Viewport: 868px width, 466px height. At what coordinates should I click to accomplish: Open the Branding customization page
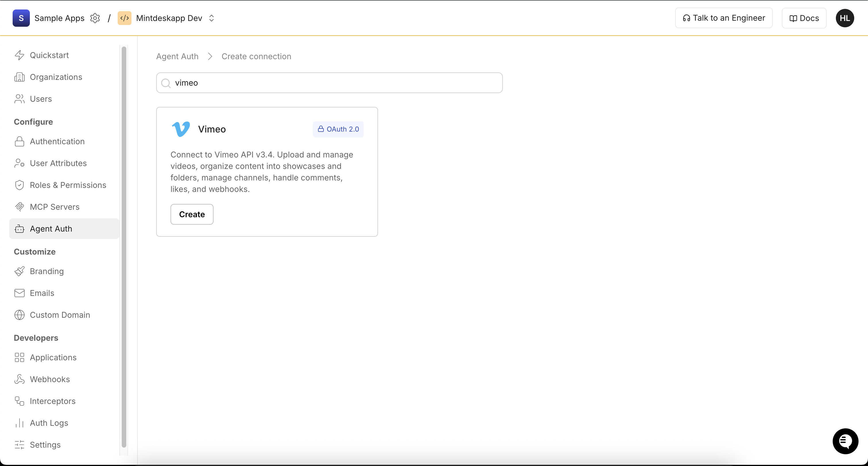[46, 271]
